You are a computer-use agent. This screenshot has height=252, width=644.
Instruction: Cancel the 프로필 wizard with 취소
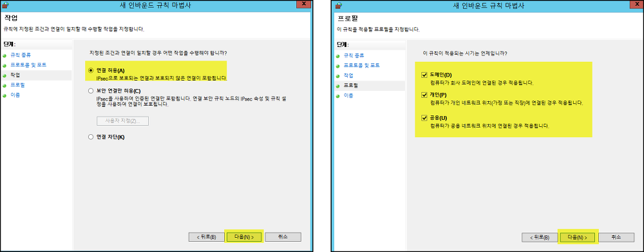[616, 237]
